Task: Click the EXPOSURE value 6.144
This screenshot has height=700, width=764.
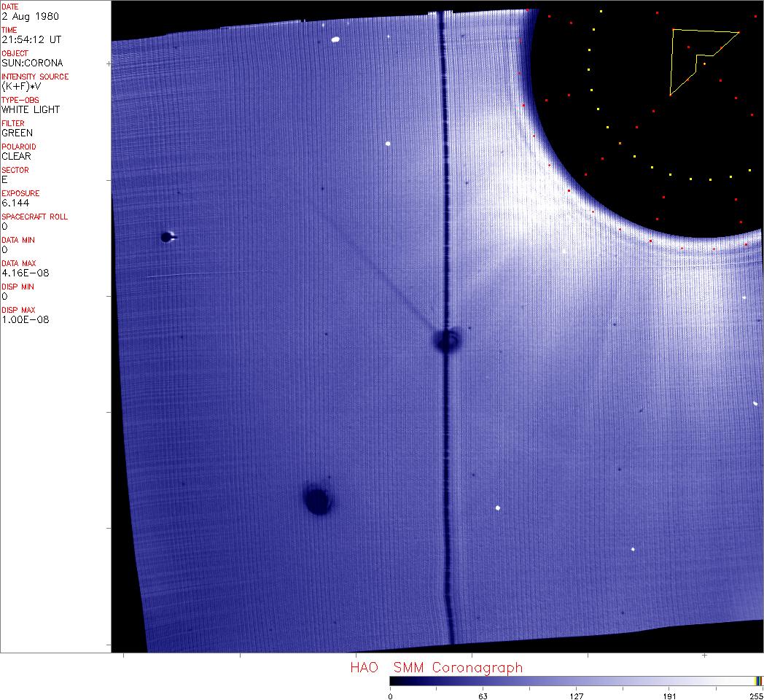Action: pos(15,203)
